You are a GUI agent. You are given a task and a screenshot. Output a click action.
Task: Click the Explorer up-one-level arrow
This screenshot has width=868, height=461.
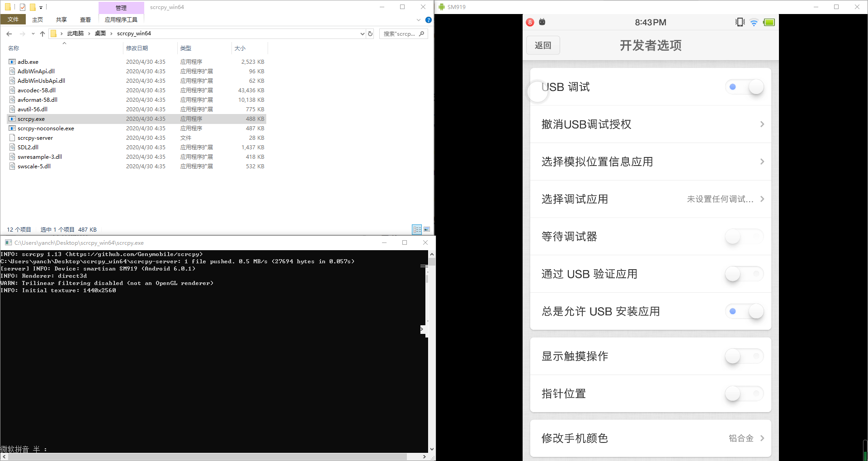tap(42, 33)
